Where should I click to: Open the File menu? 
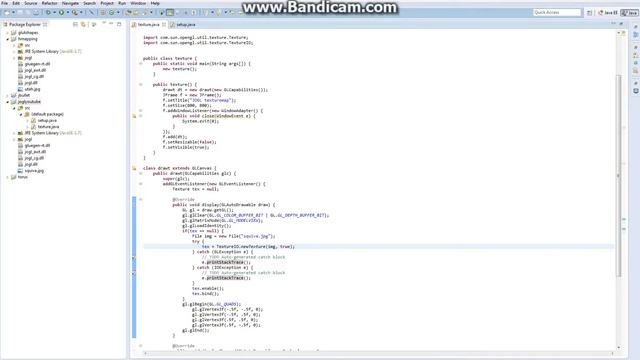[x=4, y=3]
